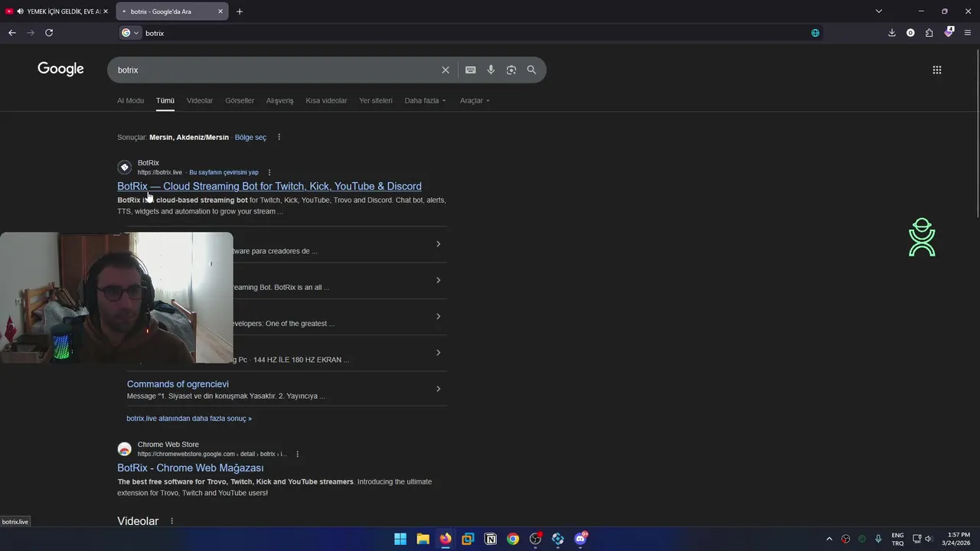Open Discord from the taskbar

[x=580, y=539]
